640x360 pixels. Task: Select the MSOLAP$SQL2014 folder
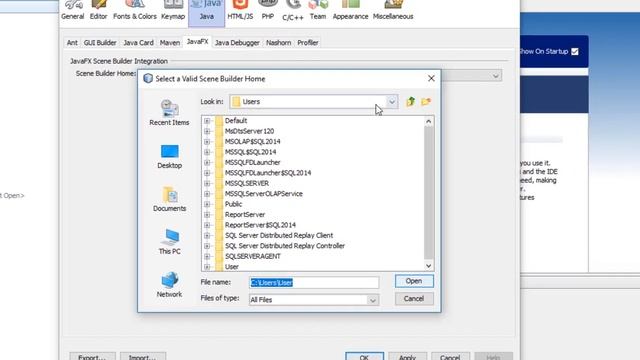pos(252,142)
